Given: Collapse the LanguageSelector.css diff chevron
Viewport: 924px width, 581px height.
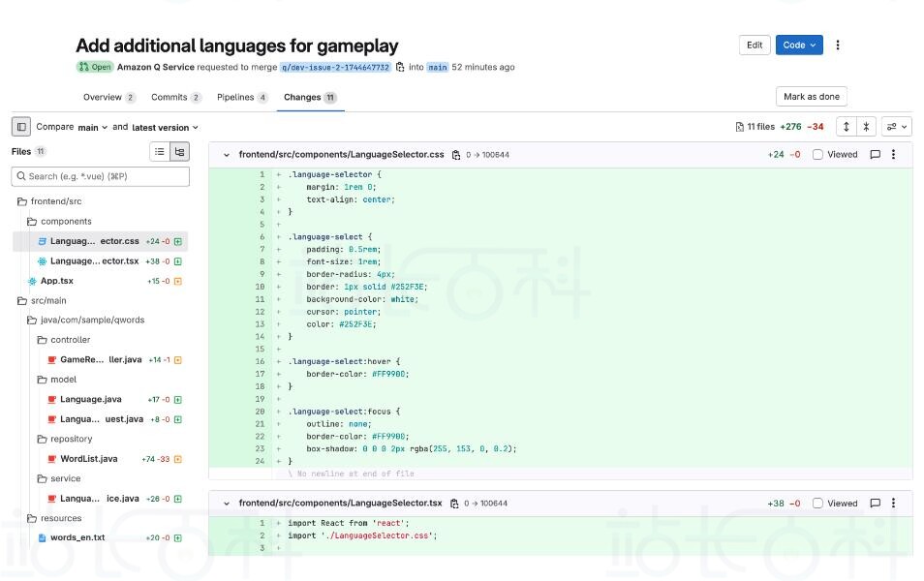Looking at the screenshot, I should [x=227, y=155].
